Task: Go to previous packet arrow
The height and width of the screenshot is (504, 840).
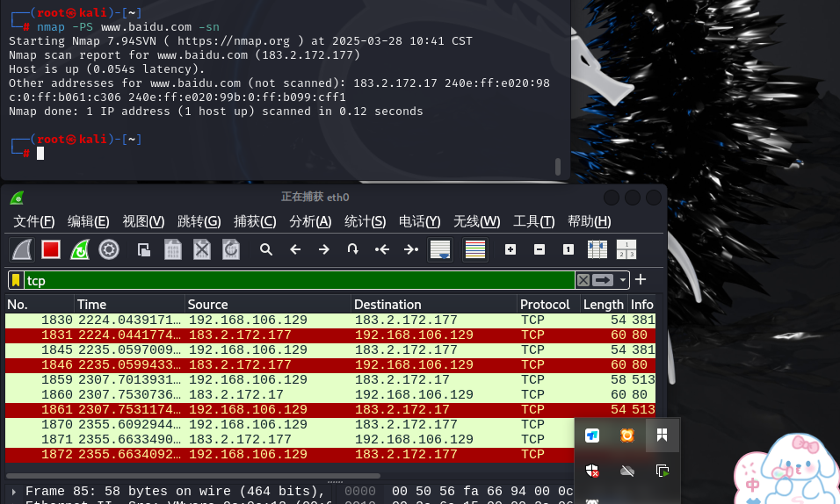Action: click(x=295, y=249)
